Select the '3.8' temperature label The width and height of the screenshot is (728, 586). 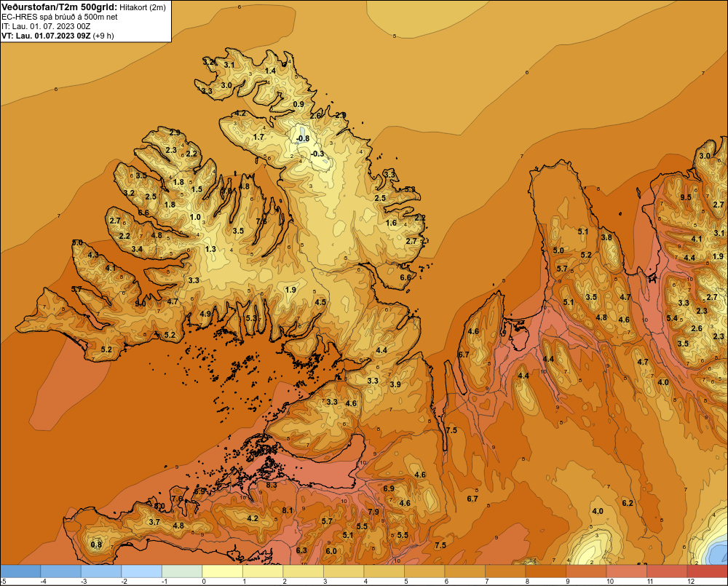coord(606,237)
